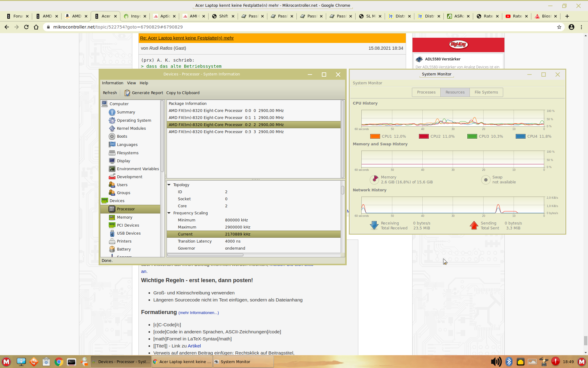Open the Battery entry in sidebar
The height and width of the screenshot is (368, 588).
[x=124, y=249]
